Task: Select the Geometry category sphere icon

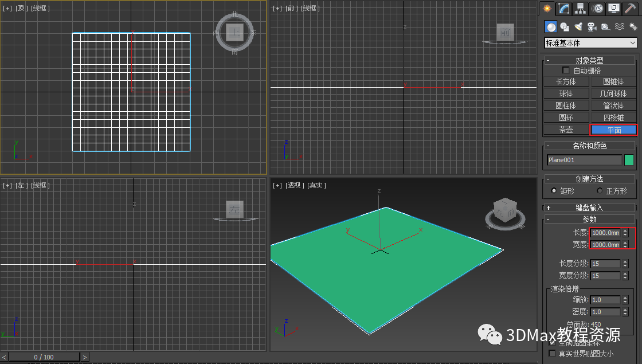Action: (551, 27)
